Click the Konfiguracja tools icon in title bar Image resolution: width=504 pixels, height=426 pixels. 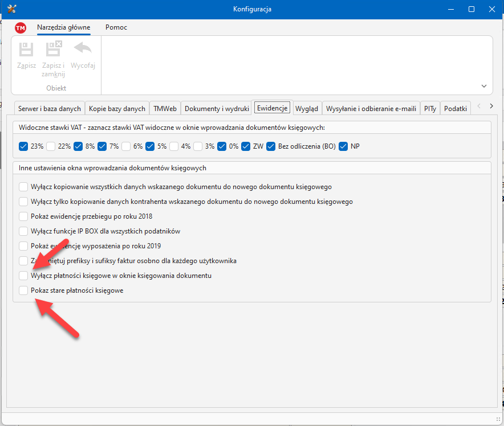coord(11,9)
